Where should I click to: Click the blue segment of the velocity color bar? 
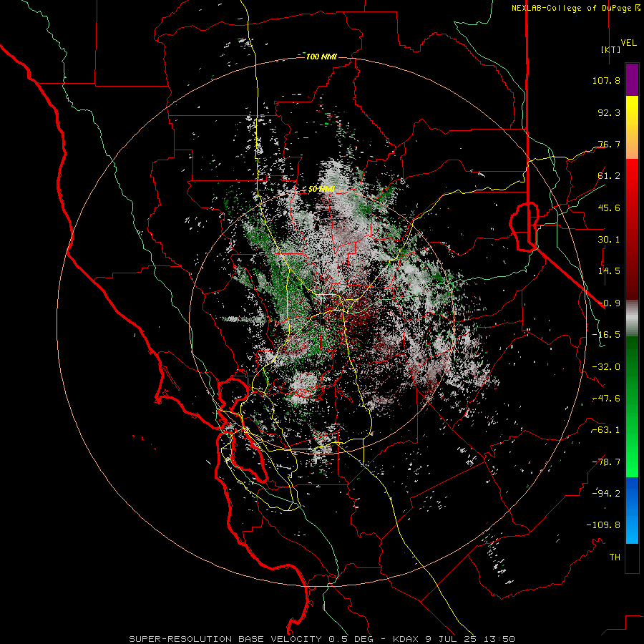tap(632, 510)
